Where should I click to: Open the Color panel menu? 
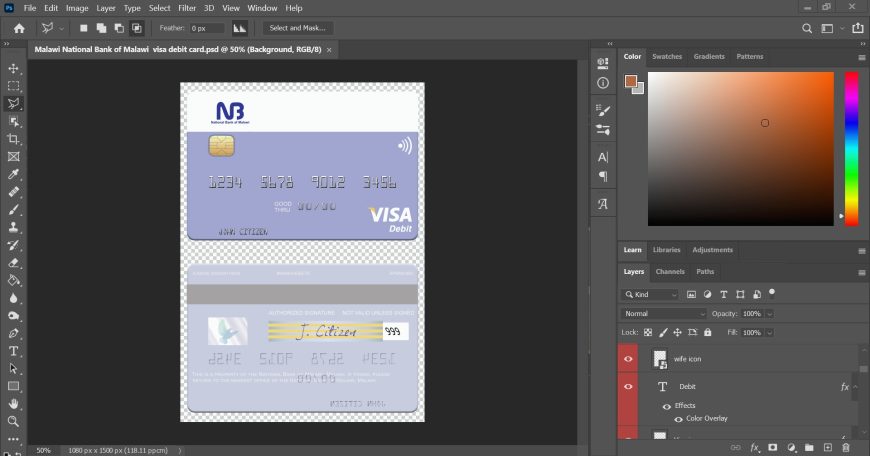(x=862, y=57)
